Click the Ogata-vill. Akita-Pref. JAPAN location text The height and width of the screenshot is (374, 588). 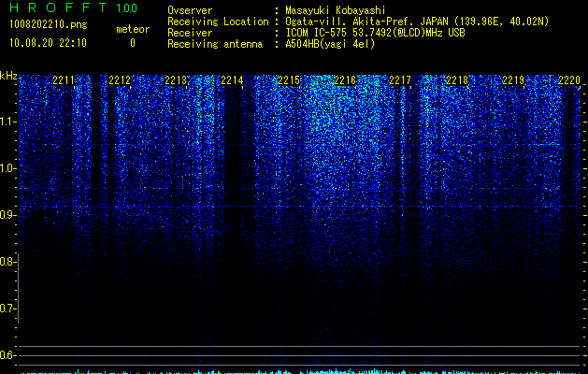coord(417,22)
